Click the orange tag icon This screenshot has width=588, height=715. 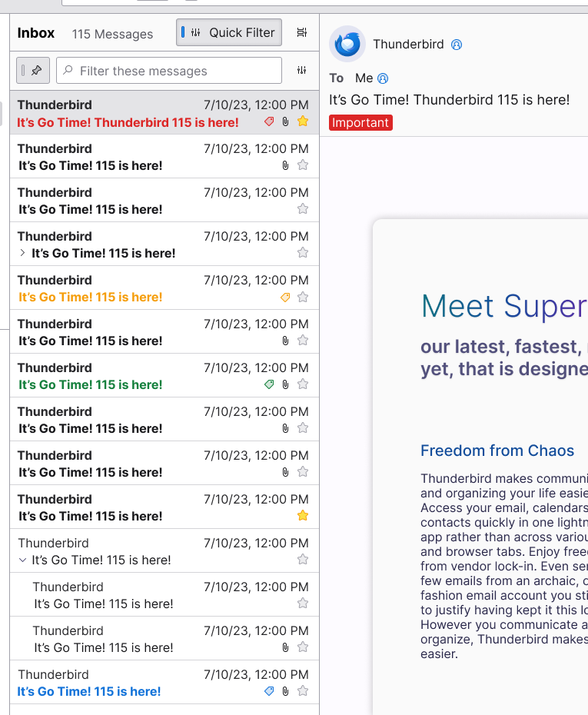point(285,298)
